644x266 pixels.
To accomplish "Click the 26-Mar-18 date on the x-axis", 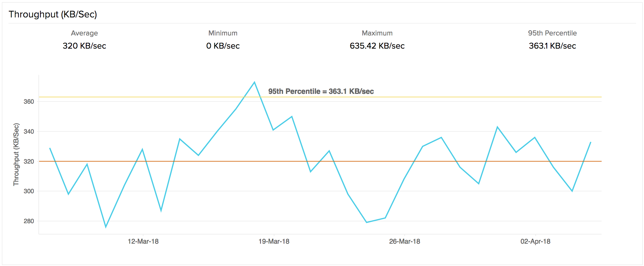I will tap(404, 242).
